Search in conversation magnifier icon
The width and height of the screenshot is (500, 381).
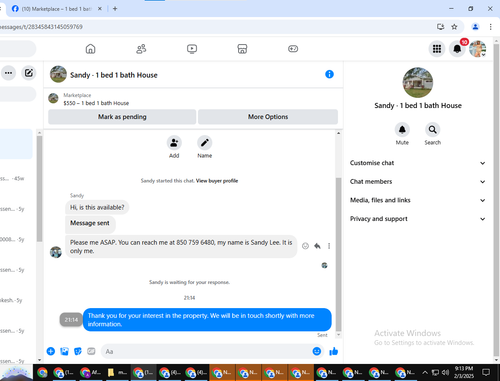point(433,130)
